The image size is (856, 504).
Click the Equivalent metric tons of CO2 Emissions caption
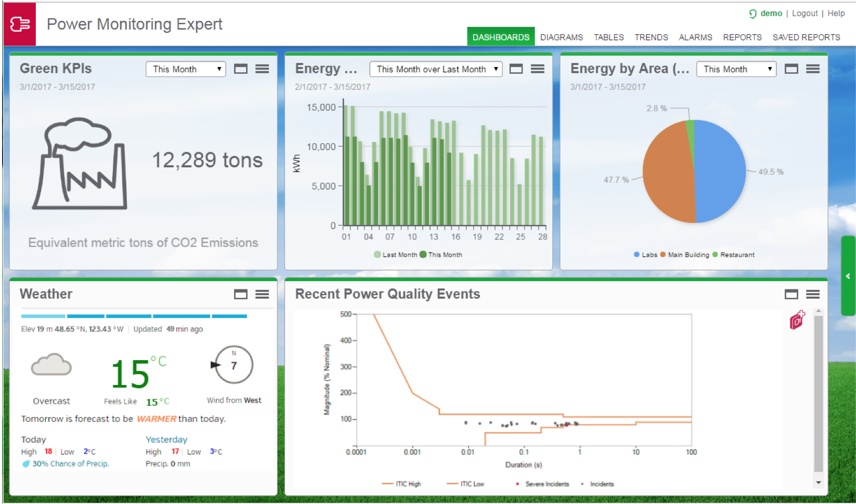(143, 243)
